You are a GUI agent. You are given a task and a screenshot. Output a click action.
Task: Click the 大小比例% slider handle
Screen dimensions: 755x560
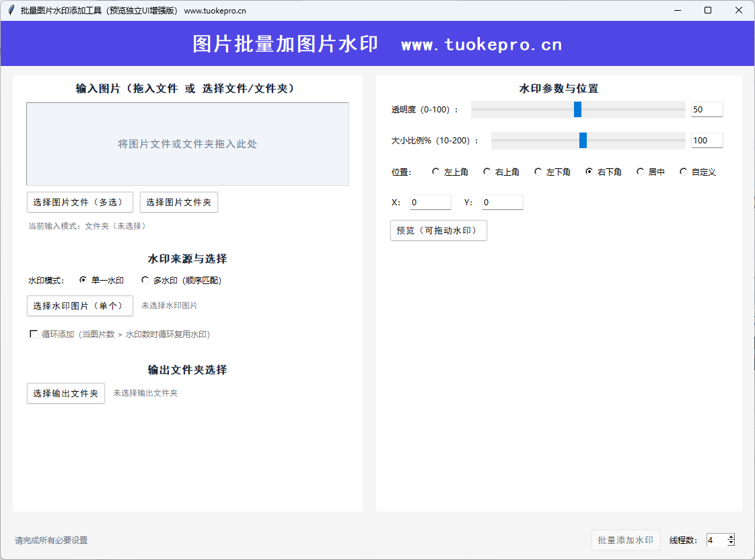point(583,140)
